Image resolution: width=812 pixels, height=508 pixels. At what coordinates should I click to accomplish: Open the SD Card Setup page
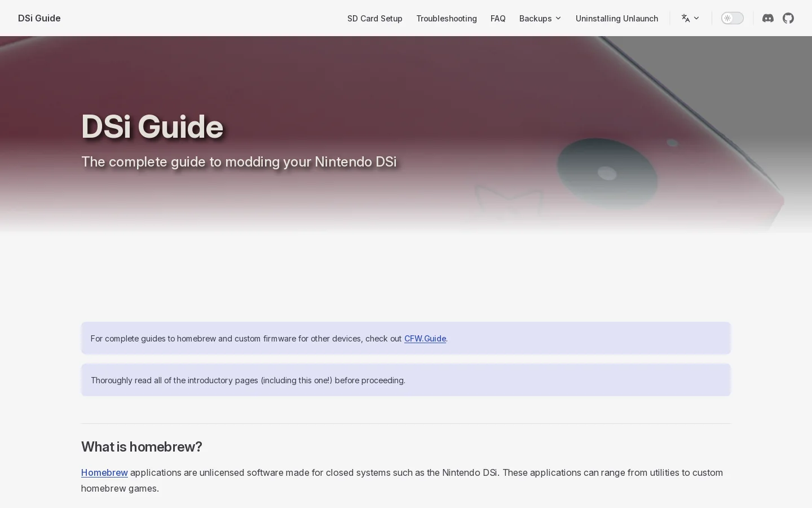tap(375, 18)
